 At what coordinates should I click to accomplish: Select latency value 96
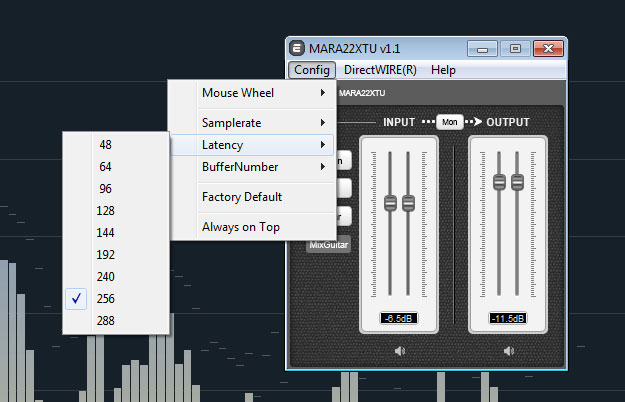[116, 188]
